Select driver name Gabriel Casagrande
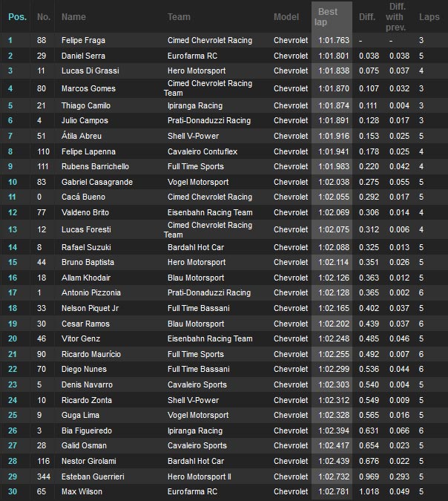This screenshot has height=501, width=448. click(97, 182)
